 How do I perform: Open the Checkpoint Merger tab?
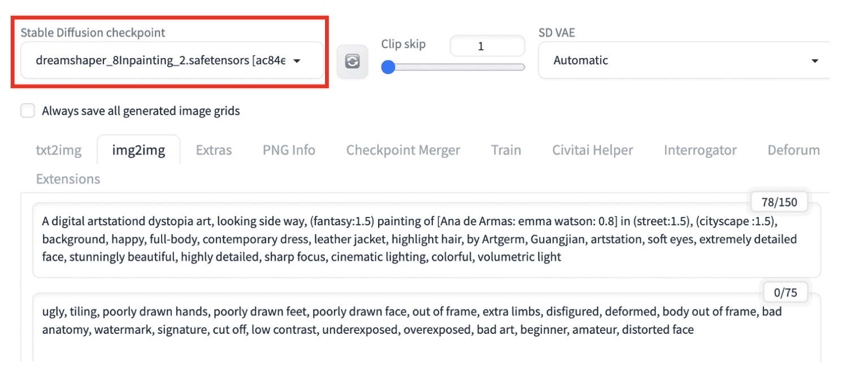point(403,150)
